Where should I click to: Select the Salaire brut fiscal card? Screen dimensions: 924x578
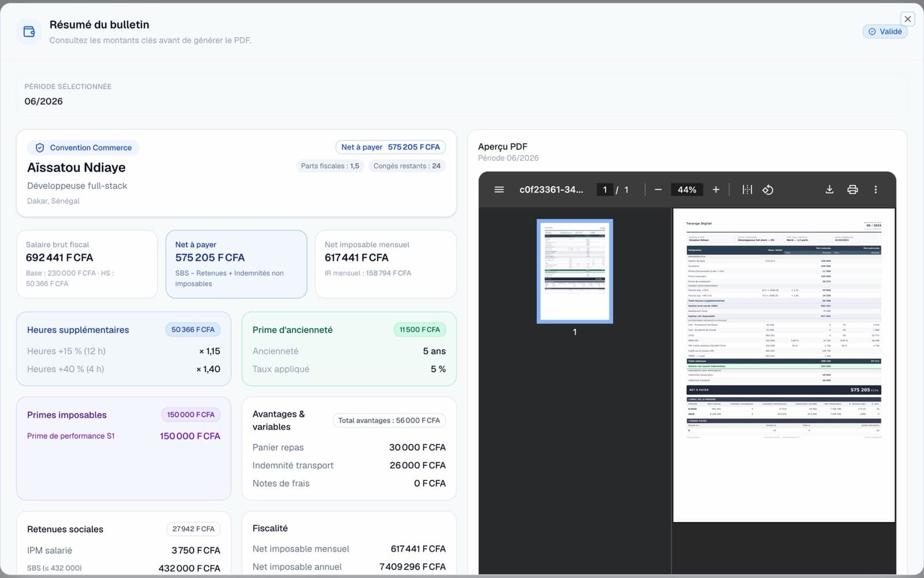coord(87,264)
